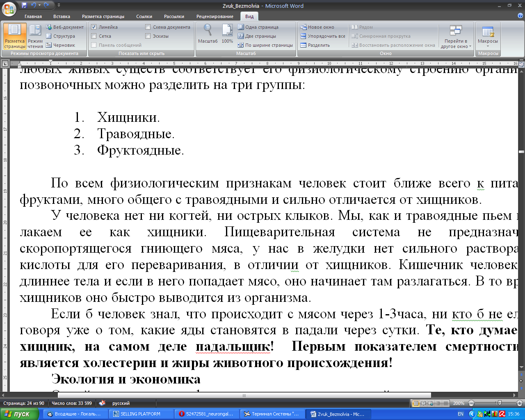Select Outline view button in status bar

point(438,403)
